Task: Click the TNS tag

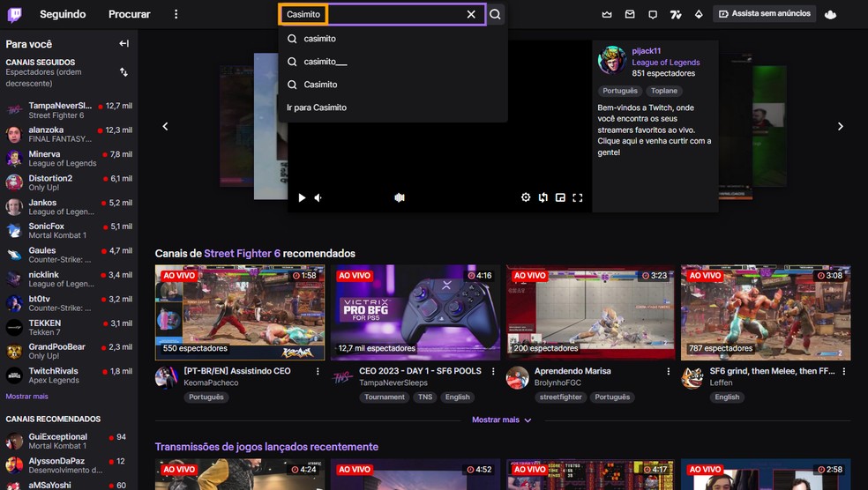Action: tap(425, 397)
